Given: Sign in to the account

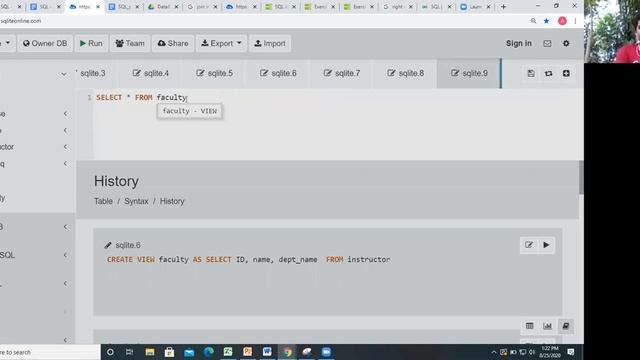Looking at the screenshot, I should tap(519, 43).
